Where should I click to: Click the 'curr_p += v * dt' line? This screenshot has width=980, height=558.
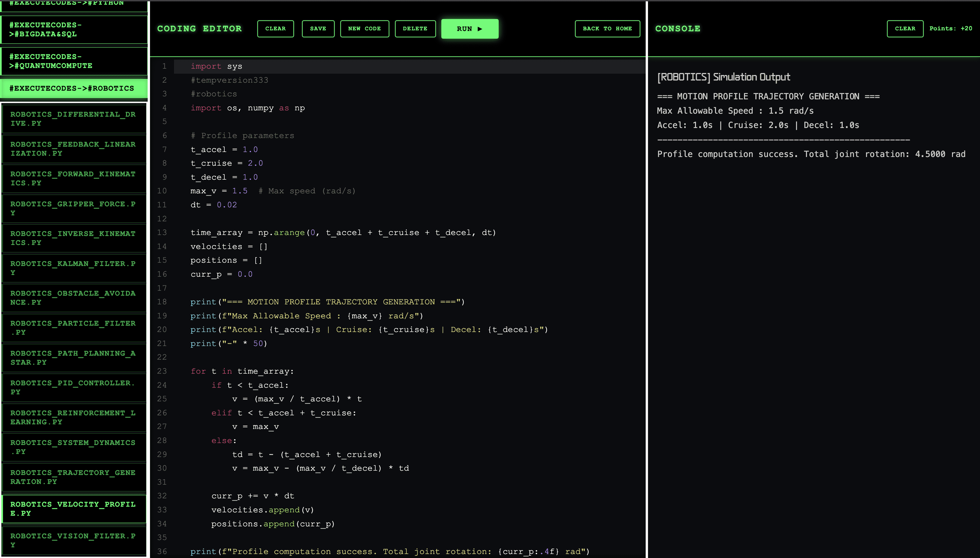tap(253, 496)
